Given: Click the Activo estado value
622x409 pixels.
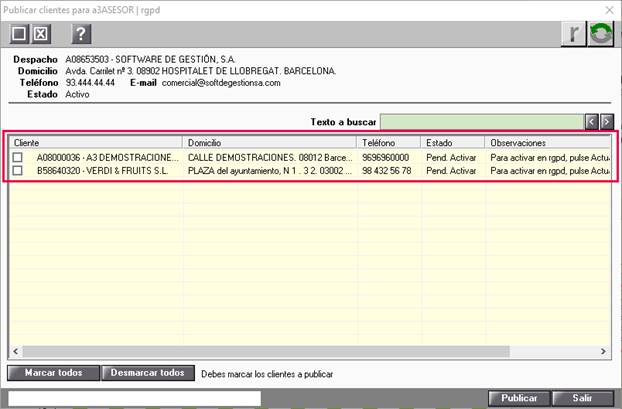Looking at the screenshot, I should pyautogui.click(x=77, y=94).
